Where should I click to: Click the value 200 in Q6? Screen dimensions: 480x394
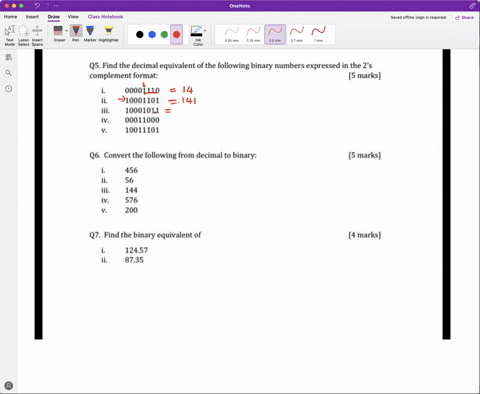point(131,210)
